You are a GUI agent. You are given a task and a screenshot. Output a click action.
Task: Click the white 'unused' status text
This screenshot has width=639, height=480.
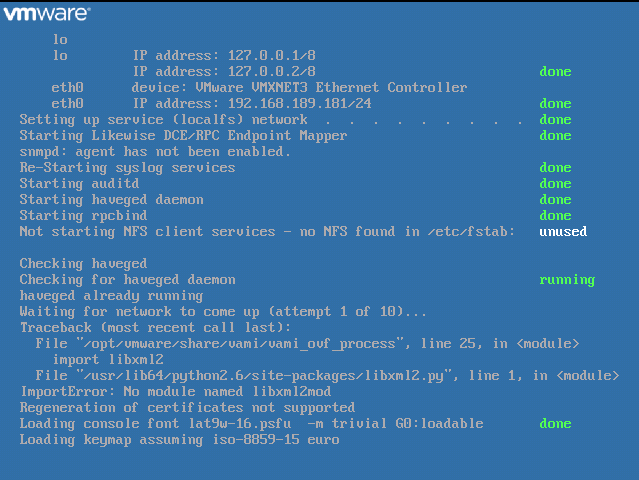pos(563,231)
